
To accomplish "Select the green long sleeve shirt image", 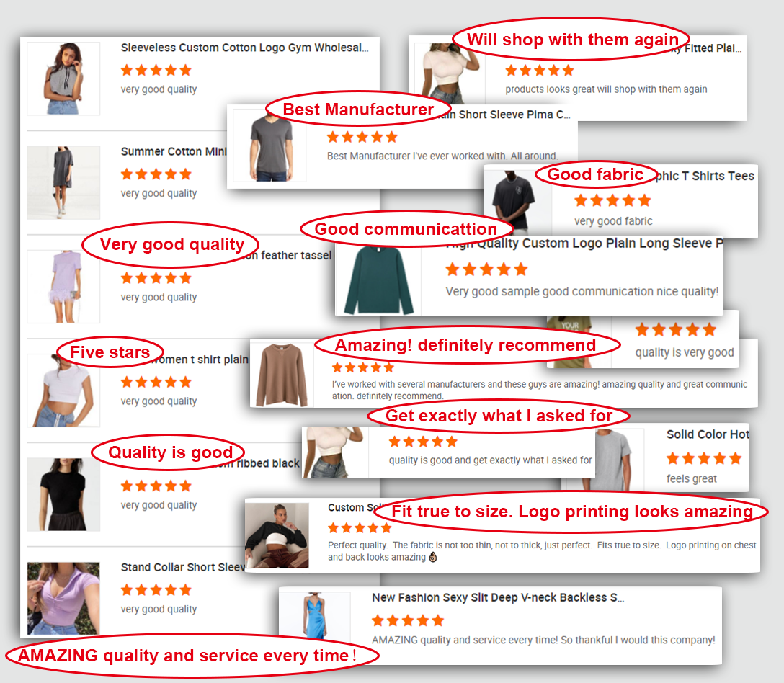I will (x=378, y=279).
